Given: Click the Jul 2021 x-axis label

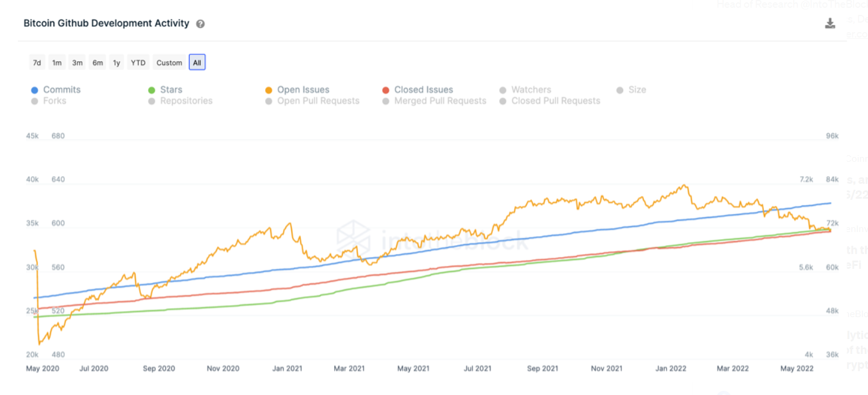Looking at the screenshot, I should (x=477, y=369).
